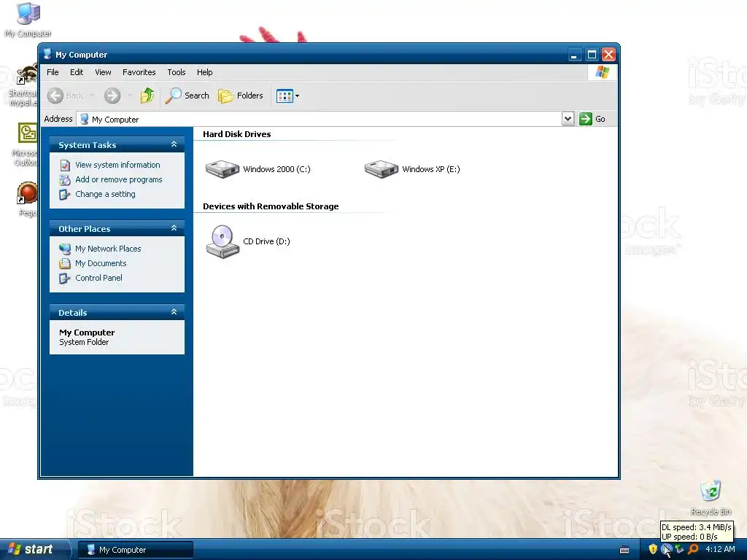Open the Tools menu
Viewport: 747px width, 560px height.
(176, 72)
